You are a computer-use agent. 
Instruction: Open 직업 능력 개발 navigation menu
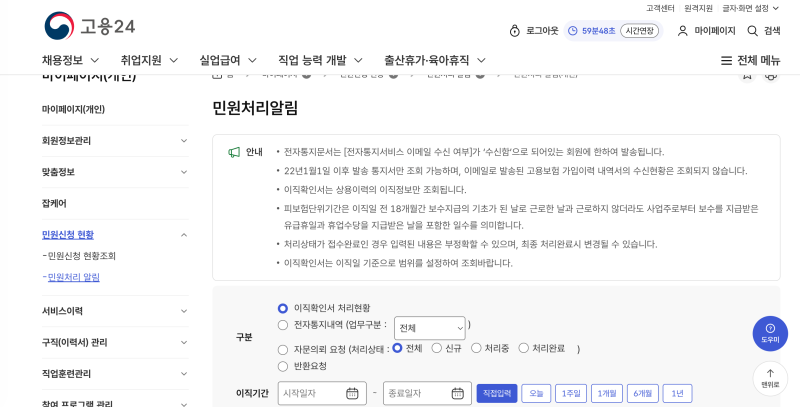click(x=320, y=60)
